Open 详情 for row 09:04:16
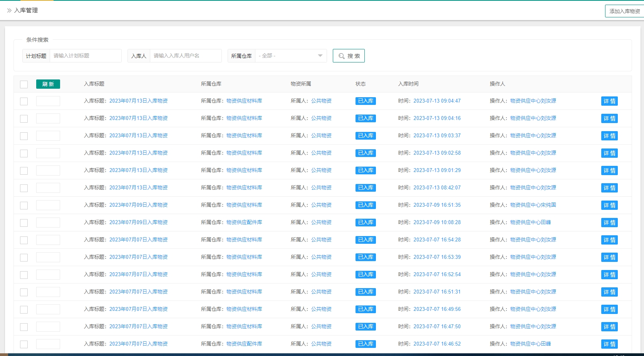 [609, 118]
